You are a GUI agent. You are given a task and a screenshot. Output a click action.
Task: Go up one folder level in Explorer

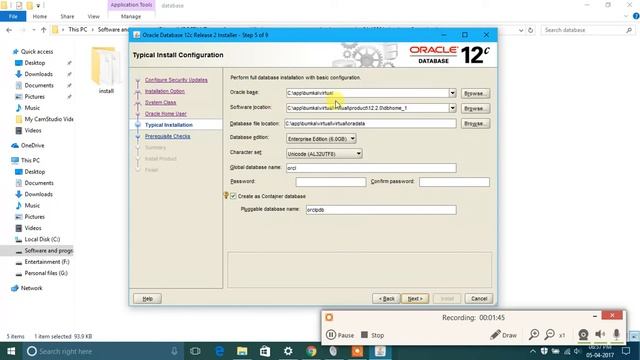[x=43, y=30]
